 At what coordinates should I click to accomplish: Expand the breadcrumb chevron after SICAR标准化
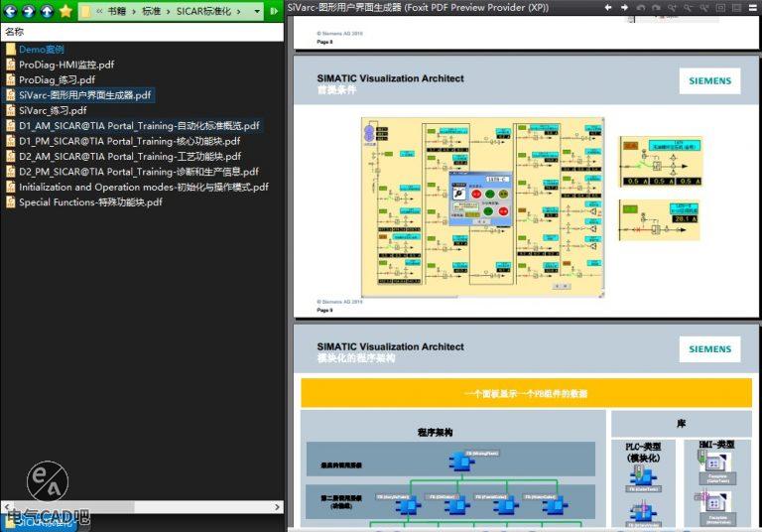tap(239, 11)
